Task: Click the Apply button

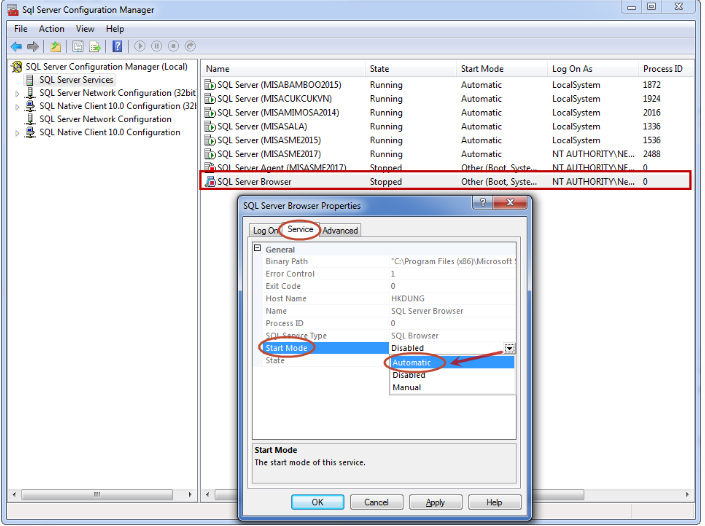Action: pyautogui.click(x=435, y=503)
